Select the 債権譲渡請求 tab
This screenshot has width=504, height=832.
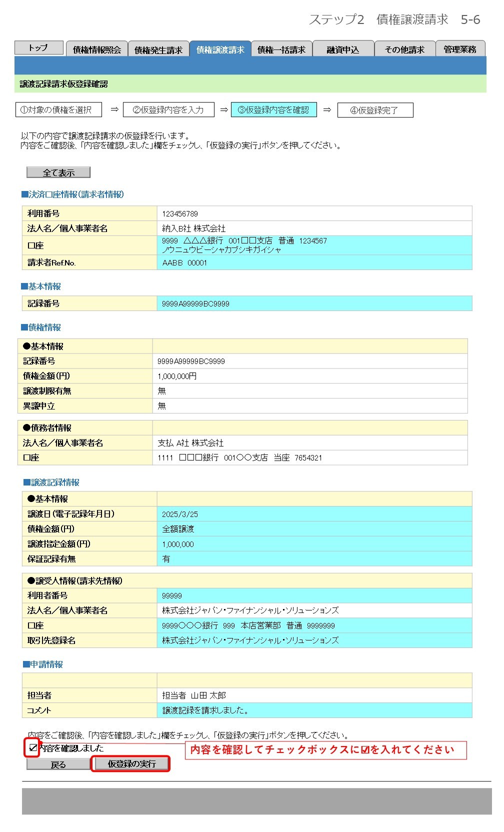(220, 49)
